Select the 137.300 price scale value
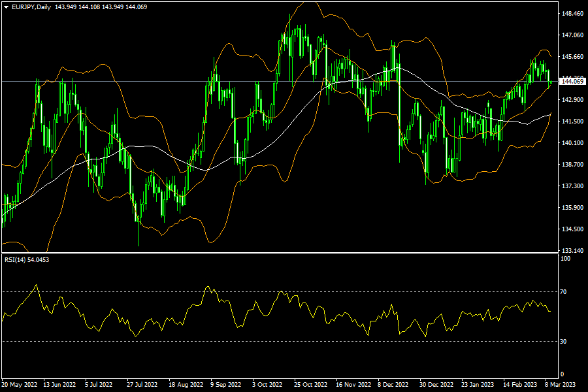 [x=572, y=186]
